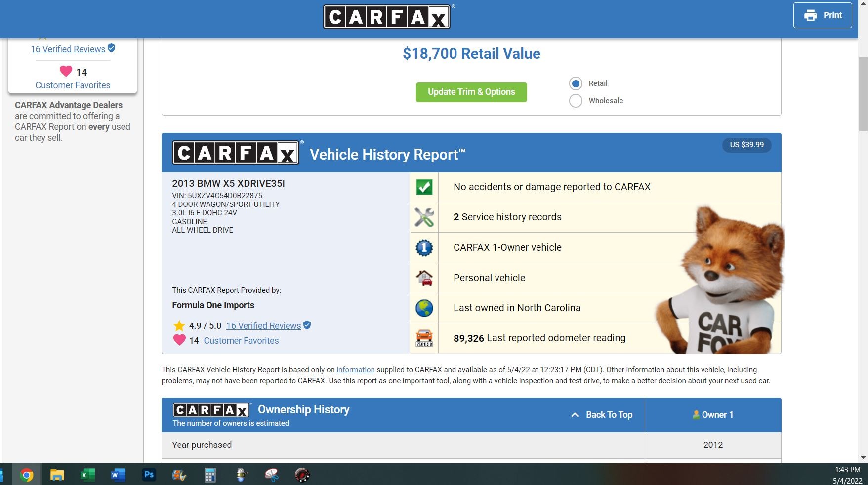Open the 16 Verified Reviews link in sidebar
Screen dimensions: 868x485
68,49
